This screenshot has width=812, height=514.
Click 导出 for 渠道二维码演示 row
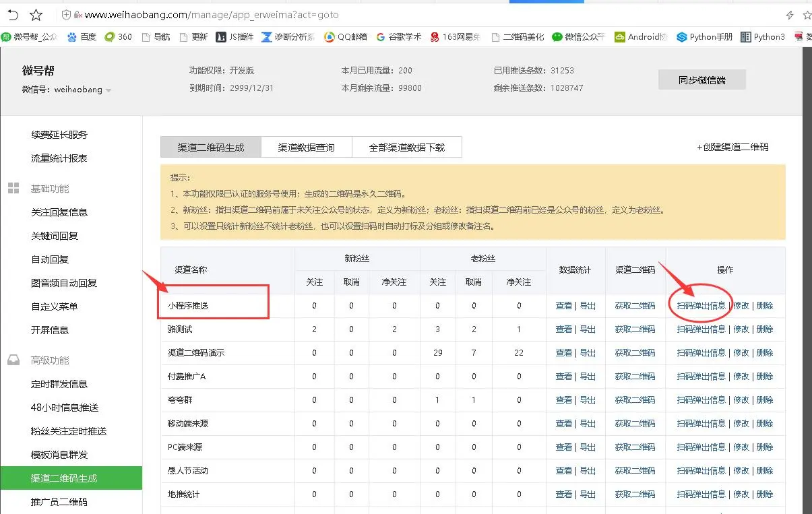tap(588, 353)
